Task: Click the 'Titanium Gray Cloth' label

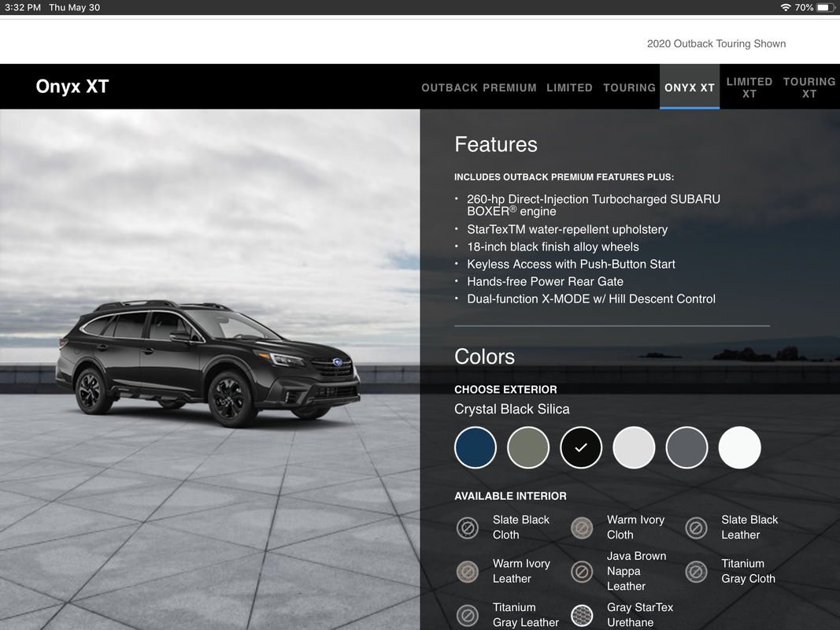Action: pyautogui.click(x=748, y=571)
